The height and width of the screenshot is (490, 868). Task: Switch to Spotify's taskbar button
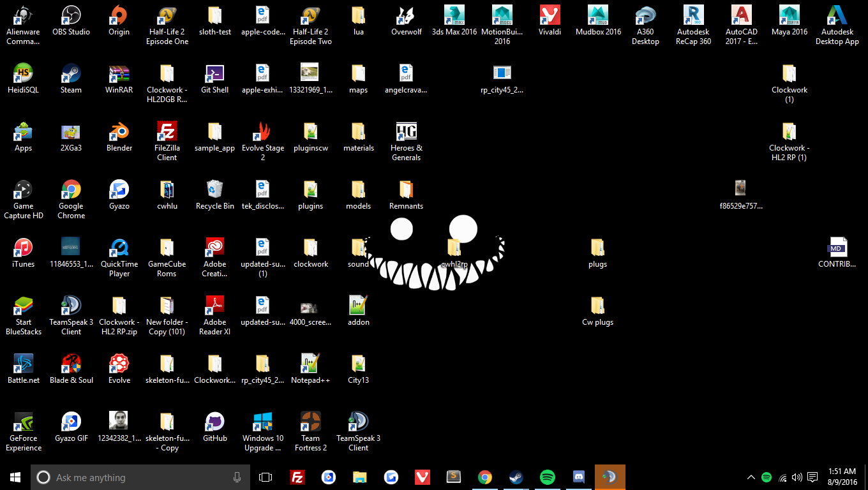coord(548,477)
